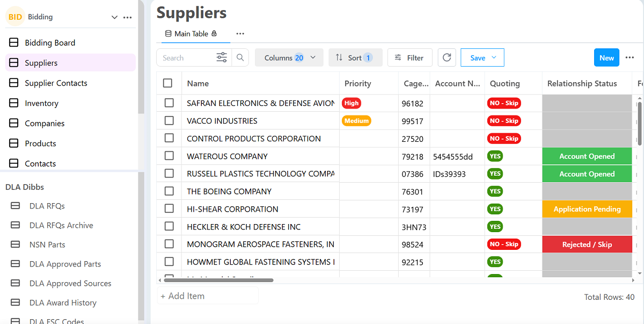Check THE BOEING COMPANY row checkbox

point(169,191)
